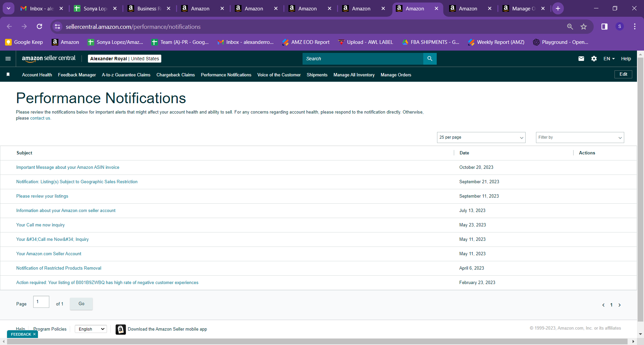Bookmark this page with the star icon
Screen dimensions: 644x345
584,26
